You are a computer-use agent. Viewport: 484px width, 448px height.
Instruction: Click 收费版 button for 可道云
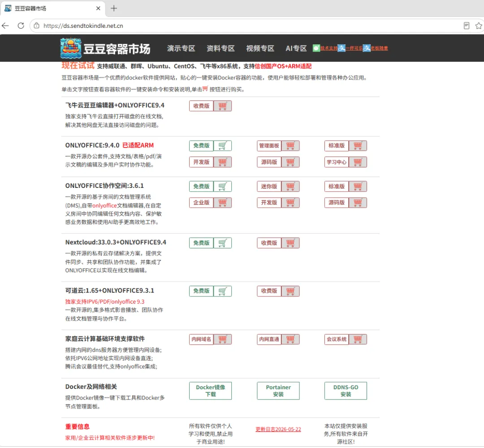click(269, 291)
